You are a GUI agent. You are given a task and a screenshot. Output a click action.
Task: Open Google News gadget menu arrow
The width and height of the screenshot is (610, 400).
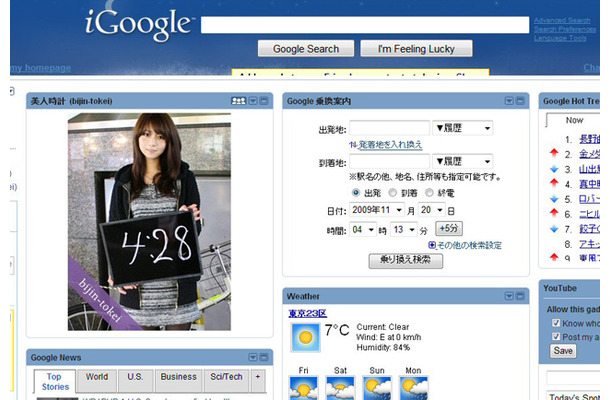point(253,357)
